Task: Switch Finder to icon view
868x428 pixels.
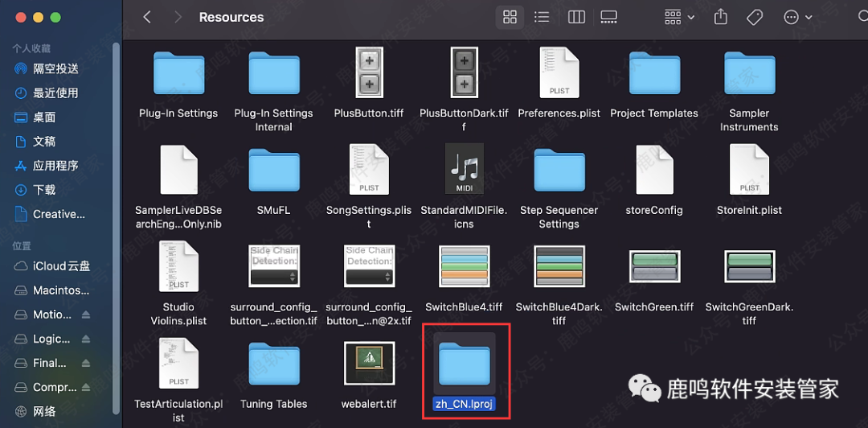Action: 509,17
